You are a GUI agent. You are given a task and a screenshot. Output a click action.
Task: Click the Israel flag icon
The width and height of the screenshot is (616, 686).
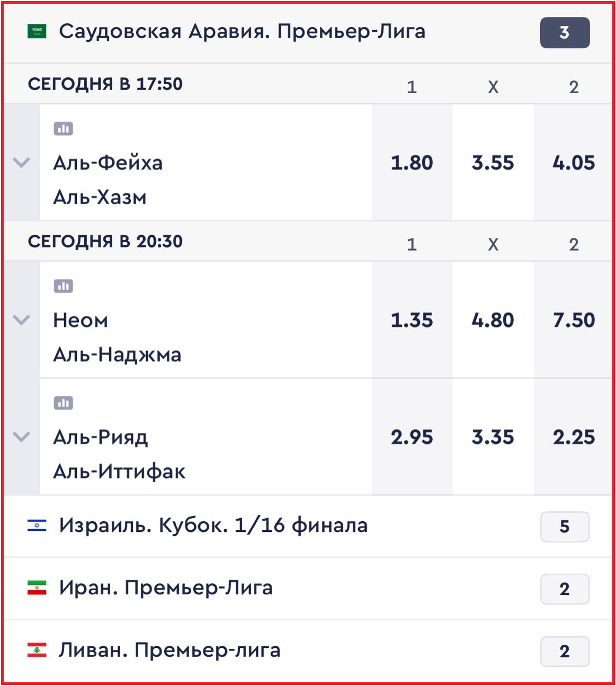tap(37, 525)
